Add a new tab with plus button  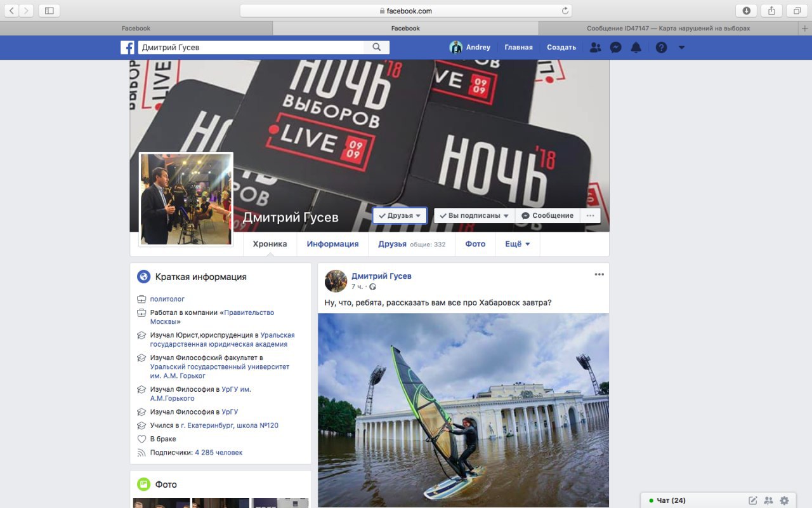806,28
